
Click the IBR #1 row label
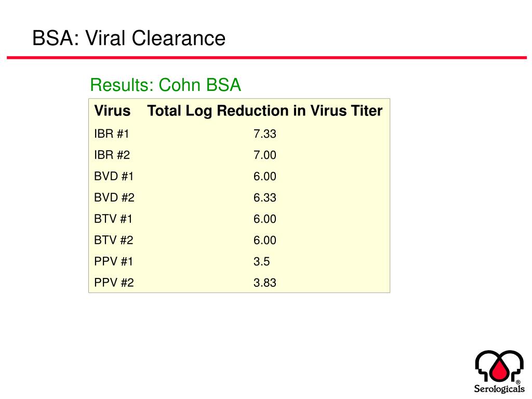pos(112,134)
